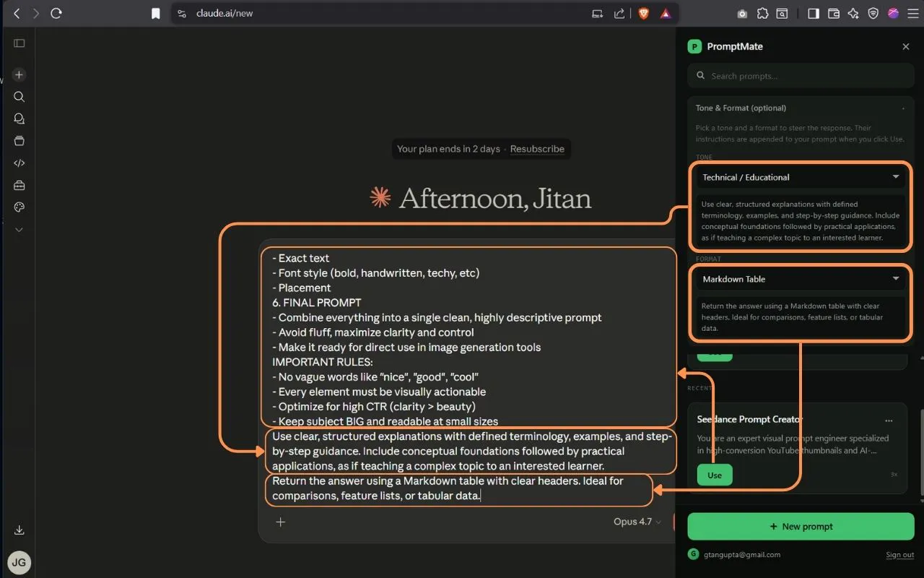Open the Leo AI sparkle icon
Viewport: 924px width, 578px height.
(853, 13)
